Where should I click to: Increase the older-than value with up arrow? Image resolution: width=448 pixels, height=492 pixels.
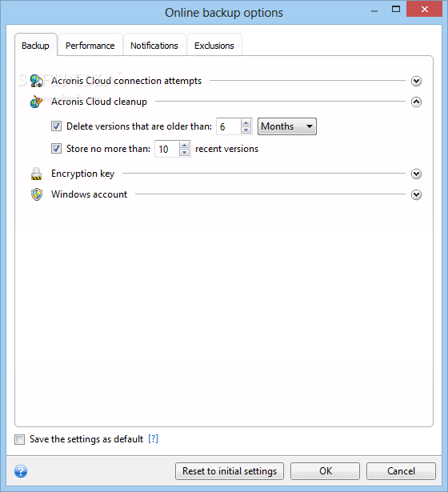246,122
